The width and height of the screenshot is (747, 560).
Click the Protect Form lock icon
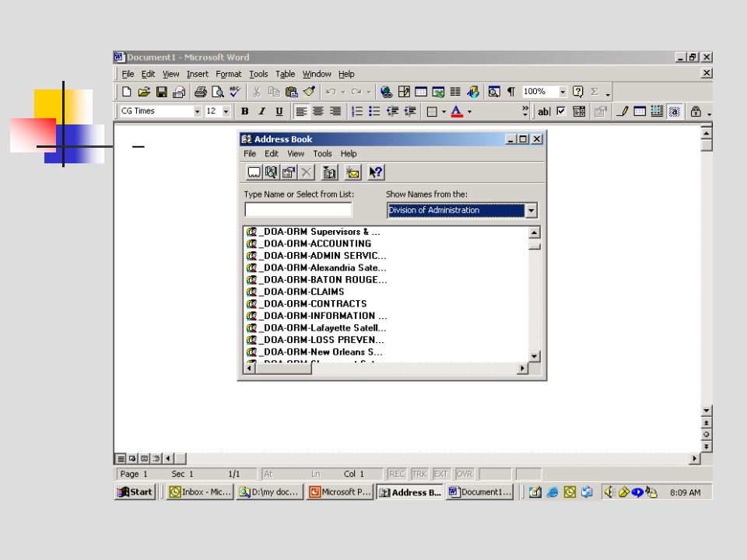[x=696, y=111]
